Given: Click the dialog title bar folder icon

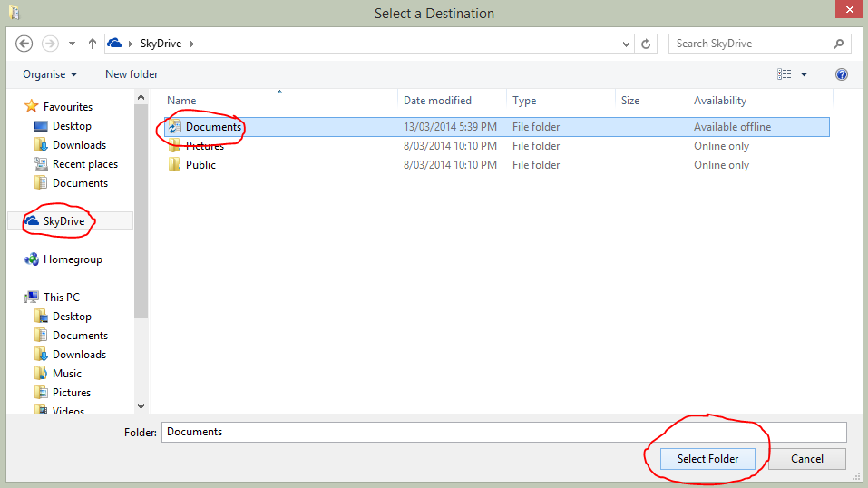Looking at the screenshot, I should (x=15, y=12).
